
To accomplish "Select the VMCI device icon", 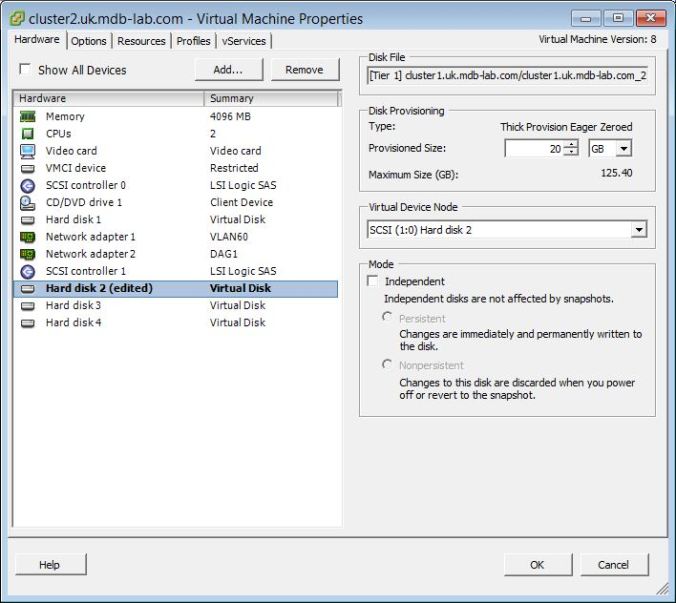I will (27, 168).
